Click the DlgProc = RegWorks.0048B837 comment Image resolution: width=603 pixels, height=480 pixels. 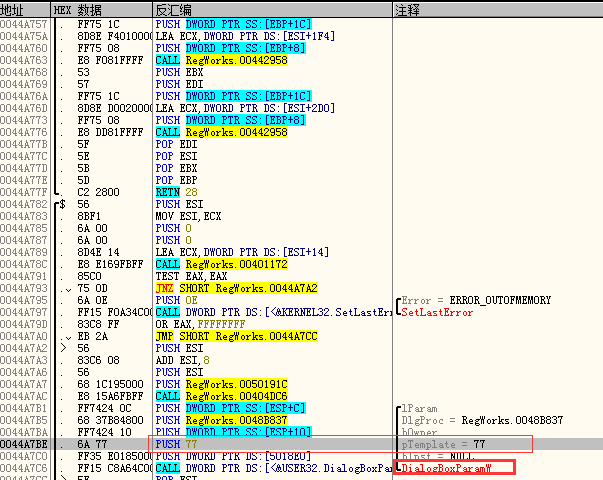[470, 420]
